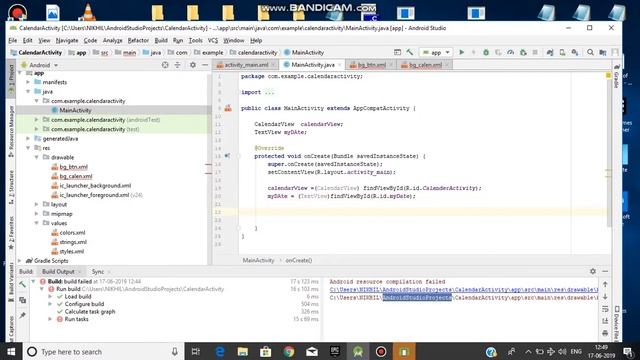The width and height of the screenshot is (640, 360).
Task: Click MainActivity breadcrumb below the editor
Action: [258, 260]
